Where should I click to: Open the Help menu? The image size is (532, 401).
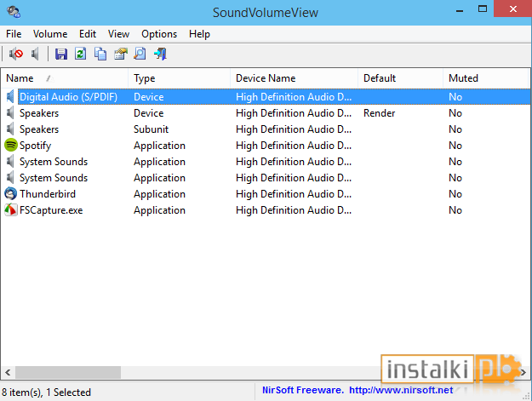(199, 34)
